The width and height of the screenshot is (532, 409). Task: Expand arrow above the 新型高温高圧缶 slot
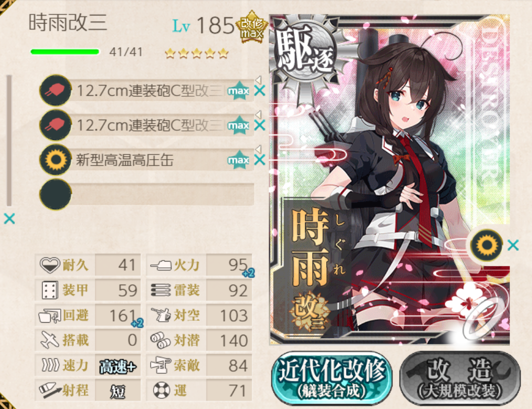click(258, 149)
